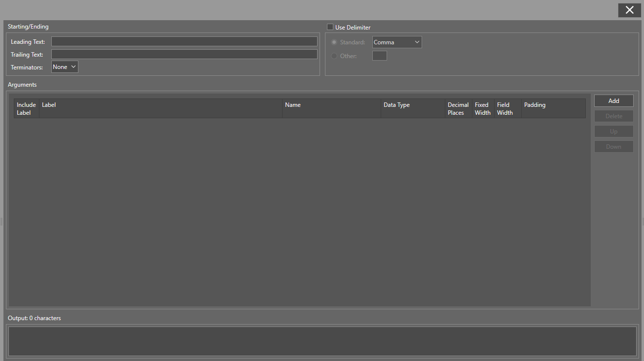The width and height of the screenshot is (644, 361).
Task: Click the Other delimiter text box
Action: [x=379, y=56]
